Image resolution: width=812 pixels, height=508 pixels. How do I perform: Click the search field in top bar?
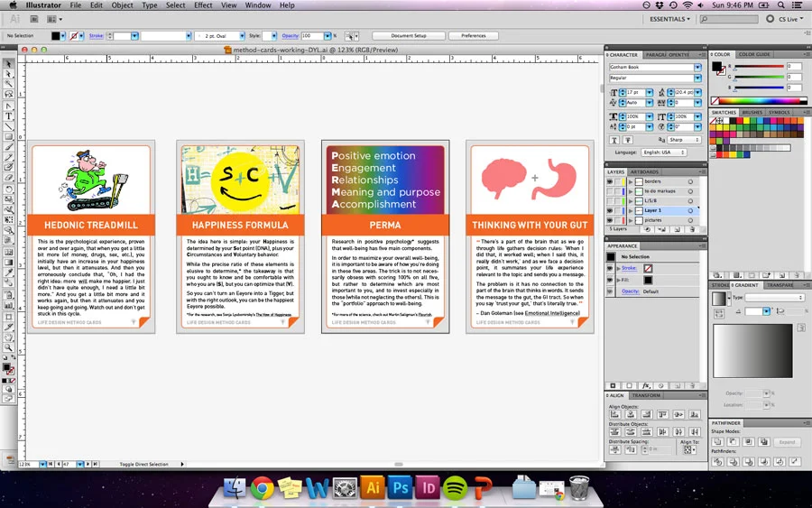click(729, 19)
